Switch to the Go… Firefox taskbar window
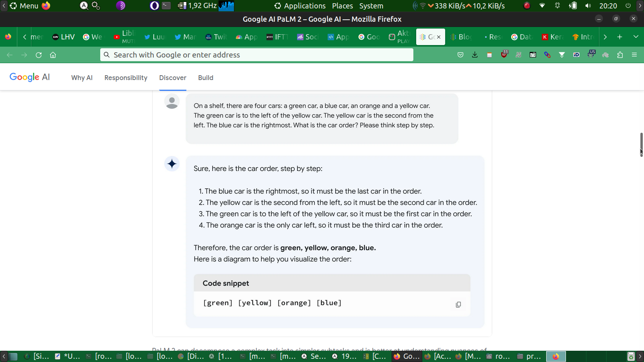This screenshot has width=644, height=362. coord(407,356)
